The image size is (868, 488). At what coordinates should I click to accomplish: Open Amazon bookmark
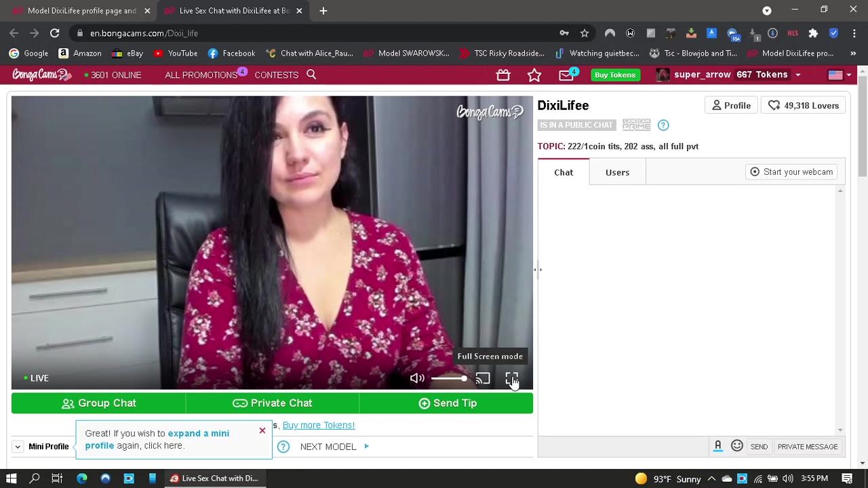pyautogui.click(x=80, y=53)
